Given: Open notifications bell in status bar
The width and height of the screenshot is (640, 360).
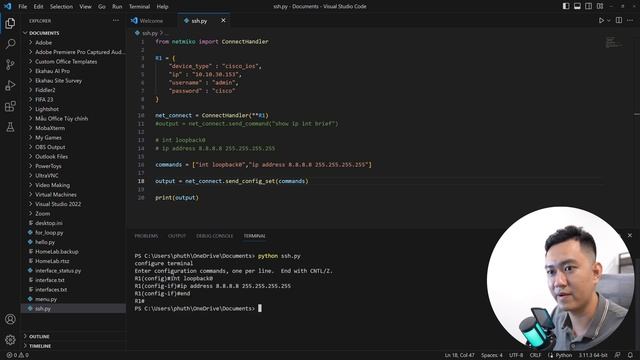Looking at the screenshot, I should pyautogui.click(x=630, y=355).
